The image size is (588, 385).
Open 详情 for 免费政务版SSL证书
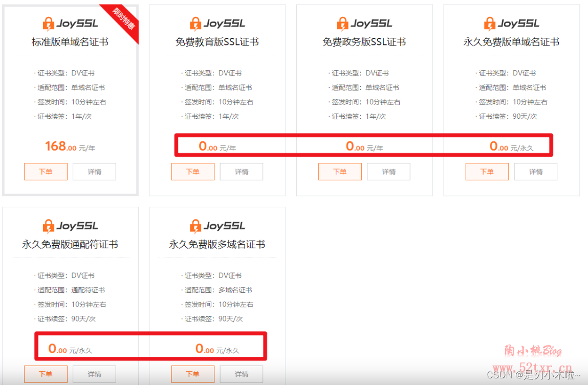coord(388,172)
